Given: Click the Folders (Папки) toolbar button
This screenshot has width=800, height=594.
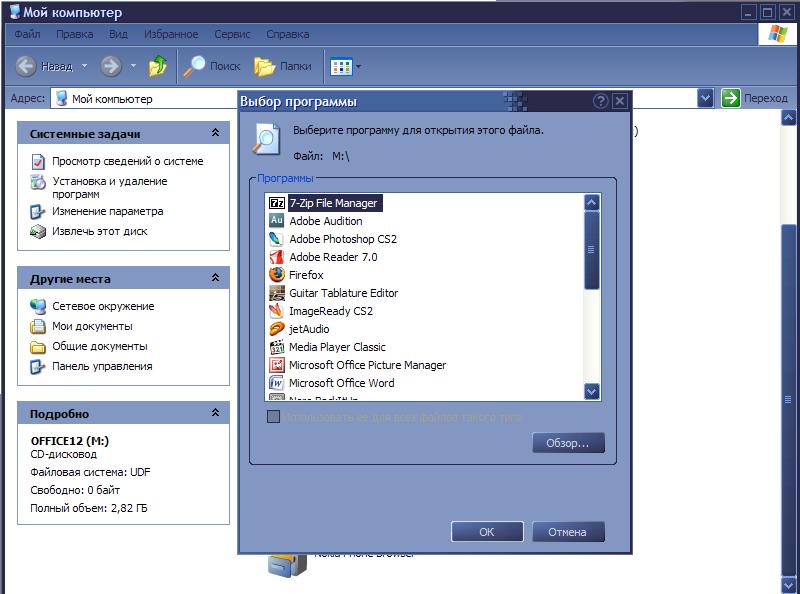Looking at the screenshot, I should 283,67.
